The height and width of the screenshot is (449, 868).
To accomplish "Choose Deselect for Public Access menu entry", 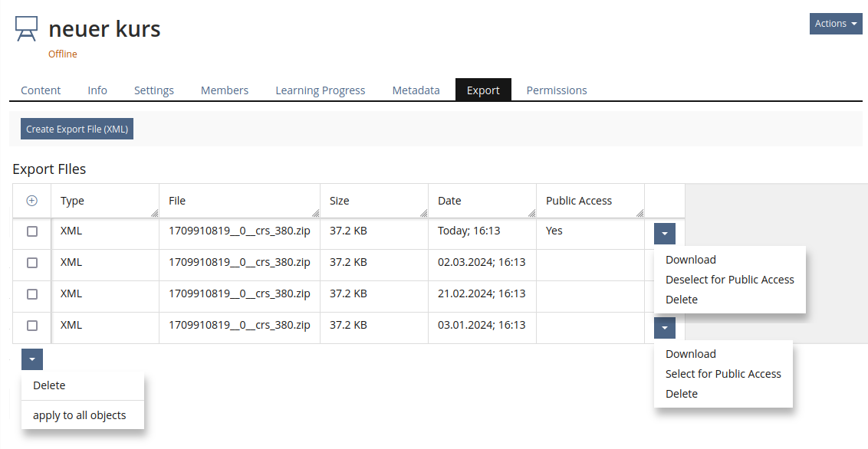I will pyautogui.click(x=729, y=280).
